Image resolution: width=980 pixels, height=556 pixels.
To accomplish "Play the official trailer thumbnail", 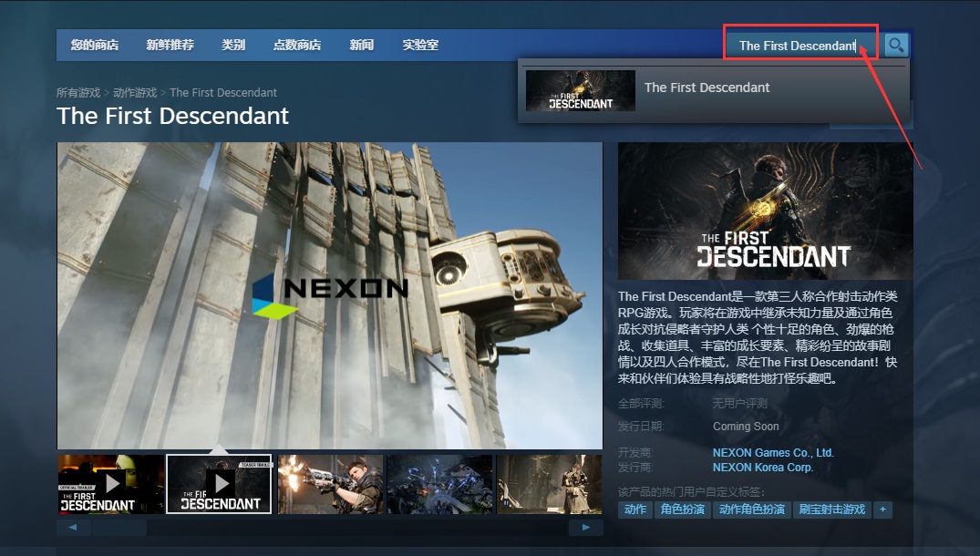I will click(x=110, y=484).
